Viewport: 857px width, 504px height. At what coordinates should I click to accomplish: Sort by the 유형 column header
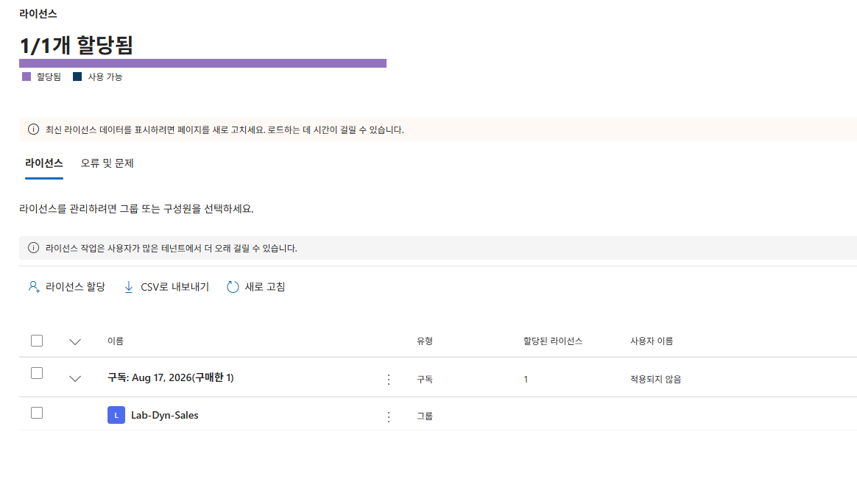pos(425,341)
